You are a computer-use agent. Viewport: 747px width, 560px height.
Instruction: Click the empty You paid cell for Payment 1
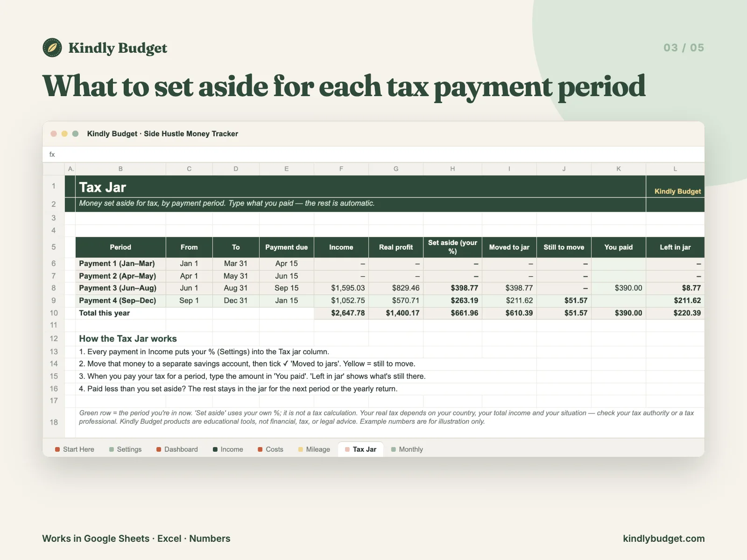click(619, 264)
